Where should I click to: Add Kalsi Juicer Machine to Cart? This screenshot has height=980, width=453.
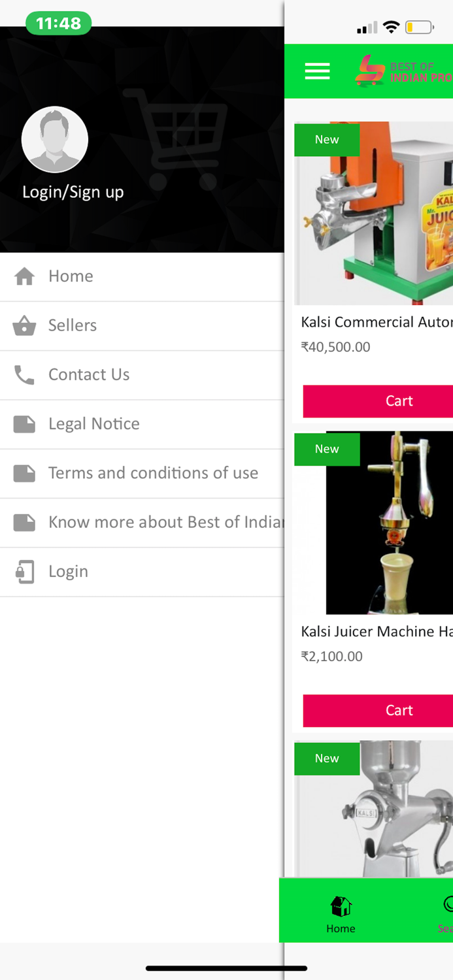click(x=378, y=711)
